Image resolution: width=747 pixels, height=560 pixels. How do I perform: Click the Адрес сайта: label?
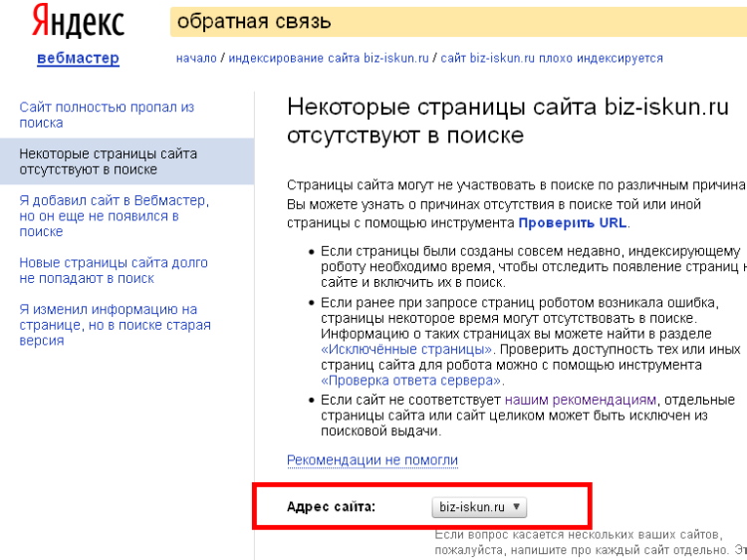pyautogui.click(x=331, y=506)
